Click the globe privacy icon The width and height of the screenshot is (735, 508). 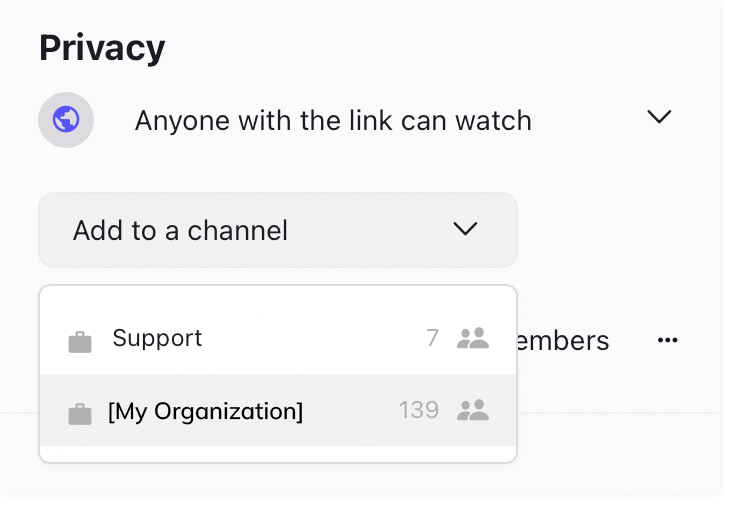(x=66, y=120)
